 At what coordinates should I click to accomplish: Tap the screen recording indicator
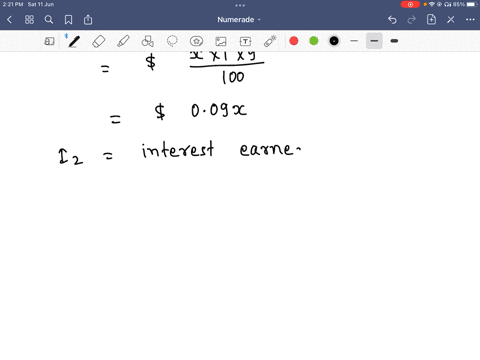click(410, 4)
